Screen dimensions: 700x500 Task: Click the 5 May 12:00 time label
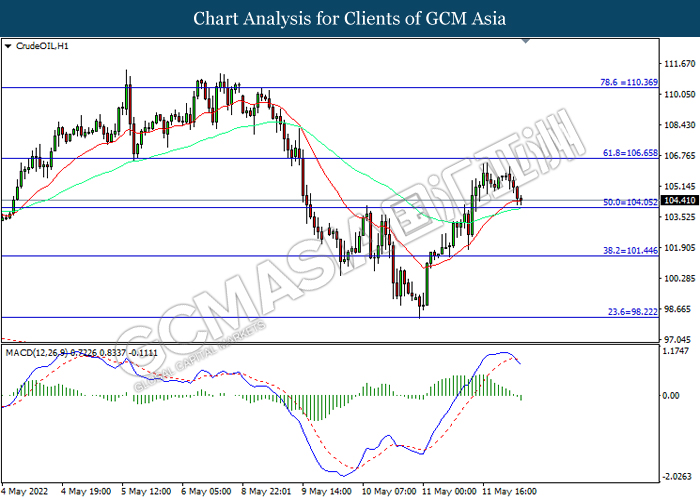click(146, 492)
